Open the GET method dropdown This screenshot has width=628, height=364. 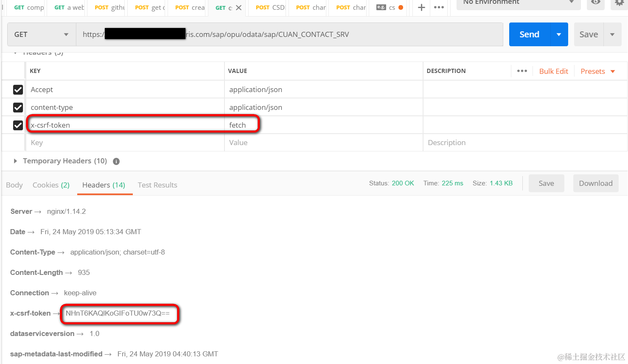pos(42,34)
